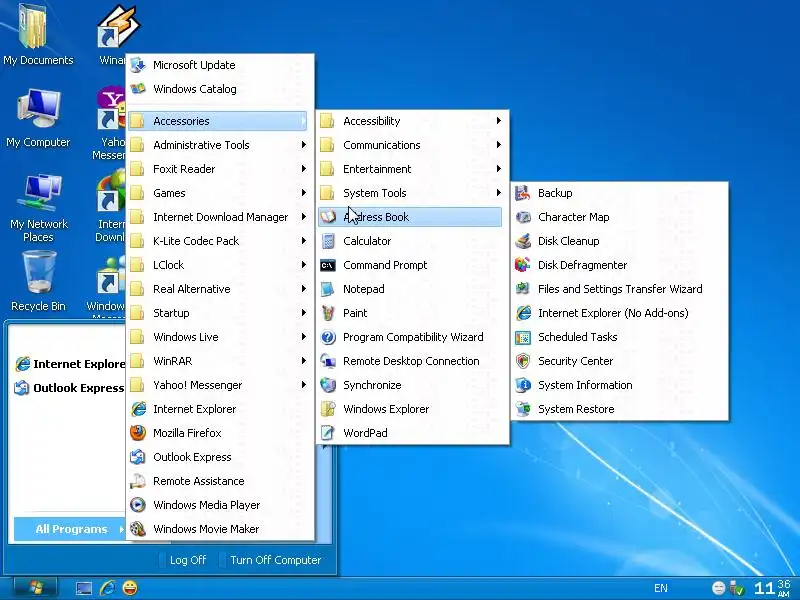Viewport: 800px width, 600px height.
Task: Launch WordPad
Action: 411,433
